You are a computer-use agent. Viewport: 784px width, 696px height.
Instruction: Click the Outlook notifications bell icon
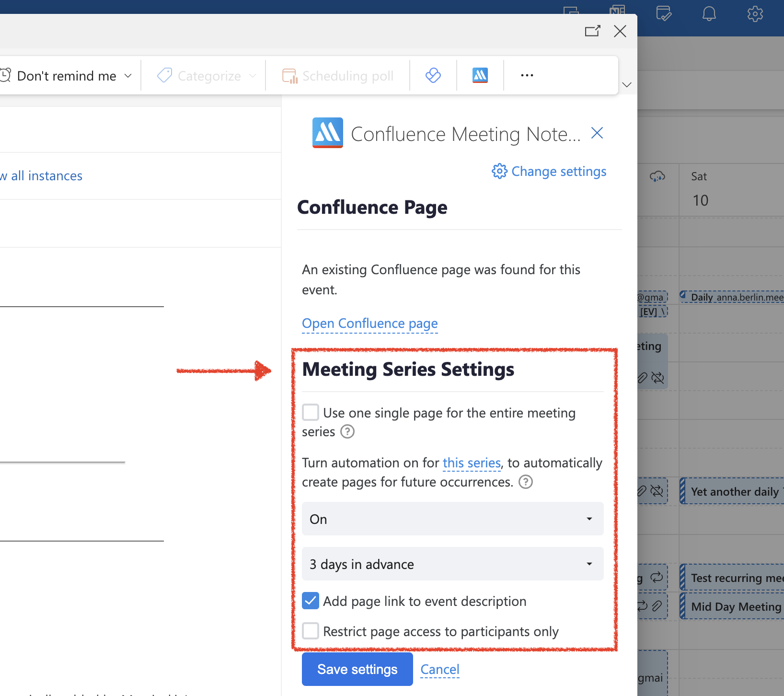click(709, 13)
